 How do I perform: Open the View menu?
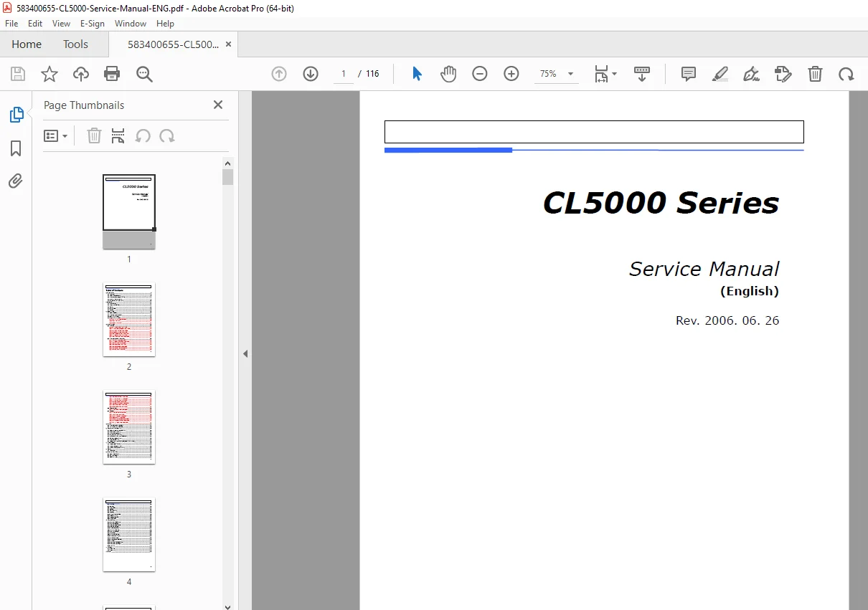(x=61, y=24)
